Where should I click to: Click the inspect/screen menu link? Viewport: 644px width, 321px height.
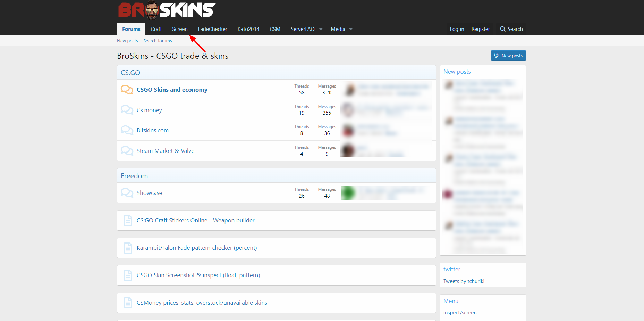(460, 313)
